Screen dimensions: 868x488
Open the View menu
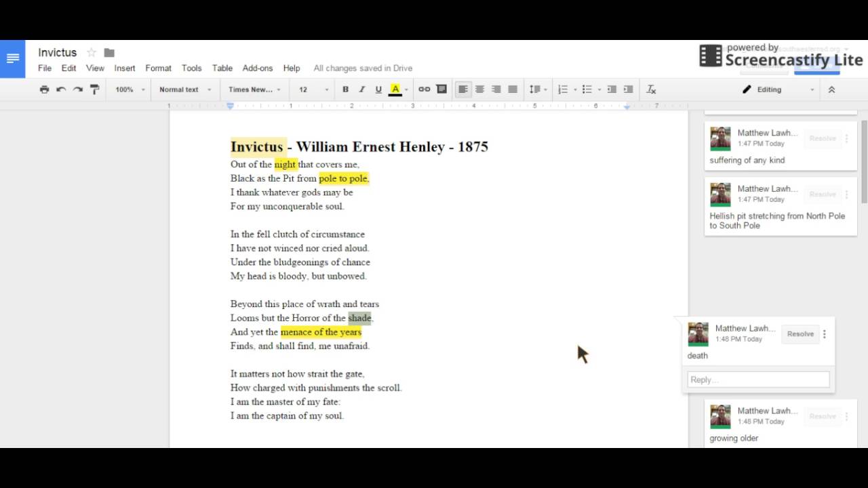(95, 68)
